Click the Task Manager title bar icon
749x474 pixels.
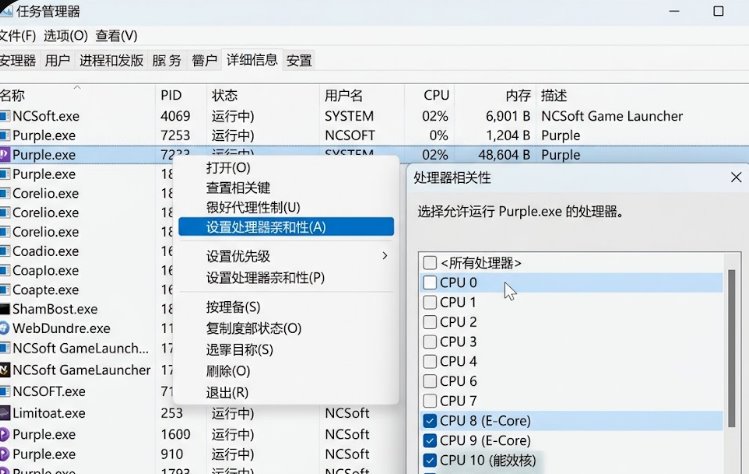(x=6, y=11)
